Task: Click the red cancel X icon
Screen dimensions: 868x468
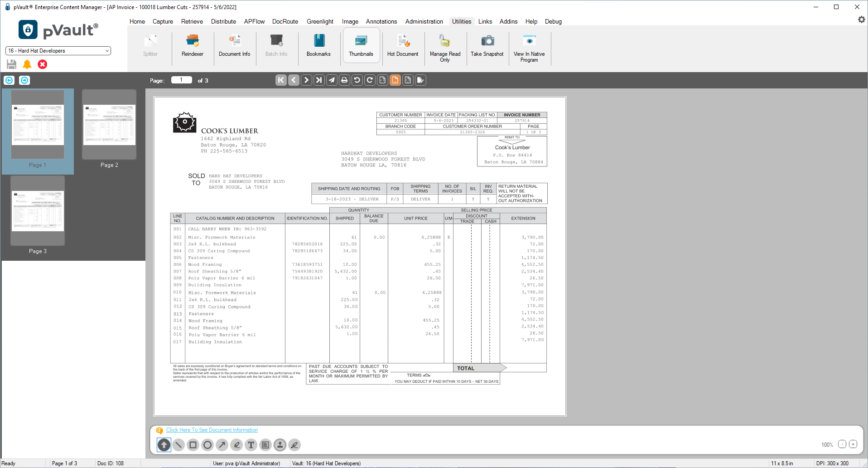Action: click(43, 64)
